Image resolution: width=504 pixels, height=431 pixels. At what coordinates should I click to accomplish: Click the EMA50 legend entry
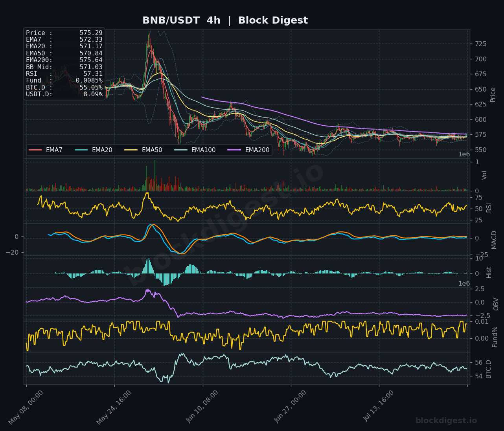pos(143,150)
